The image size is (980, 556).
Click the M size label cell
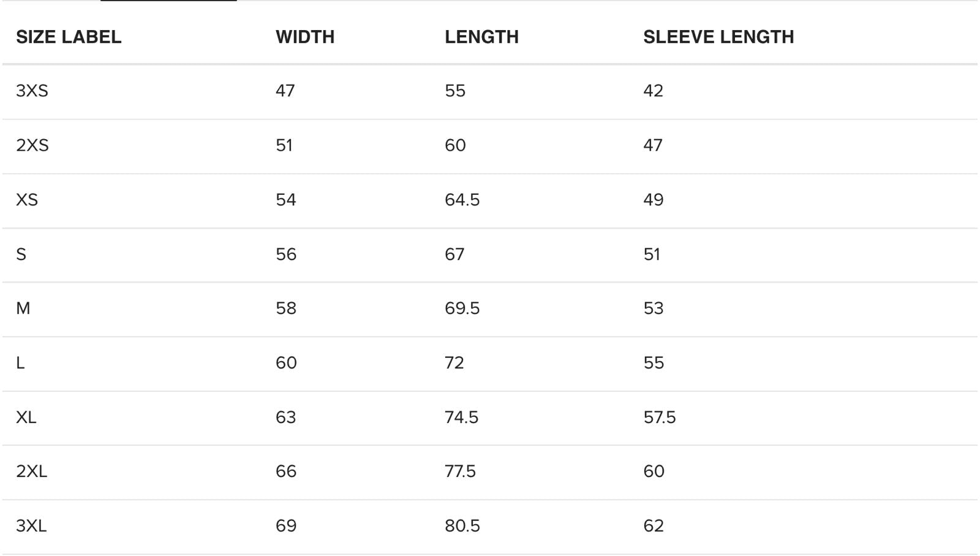(x=23, y=308)
